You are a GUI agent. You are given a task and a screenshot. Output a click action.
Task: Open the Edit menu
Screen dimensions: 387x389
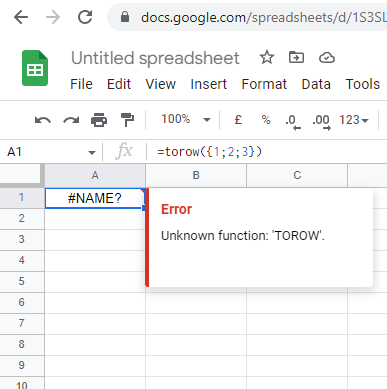point(119,84)
